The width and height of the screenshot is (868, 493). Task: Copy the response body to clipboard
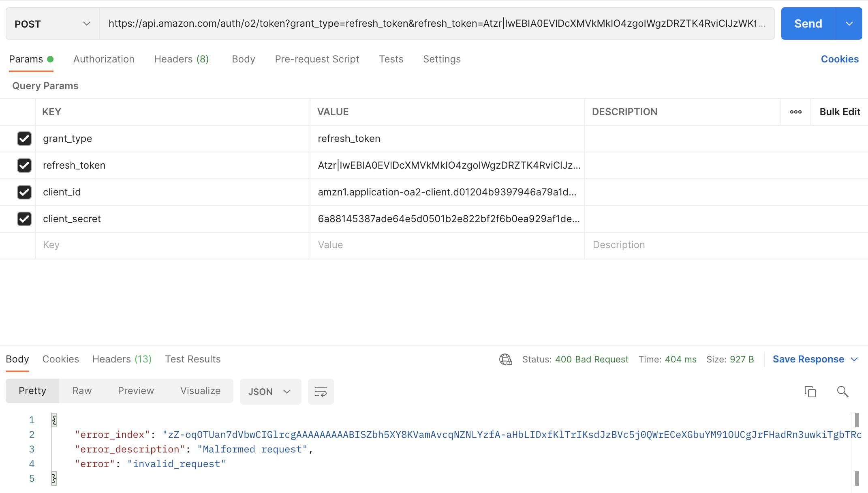pos(810,391)
